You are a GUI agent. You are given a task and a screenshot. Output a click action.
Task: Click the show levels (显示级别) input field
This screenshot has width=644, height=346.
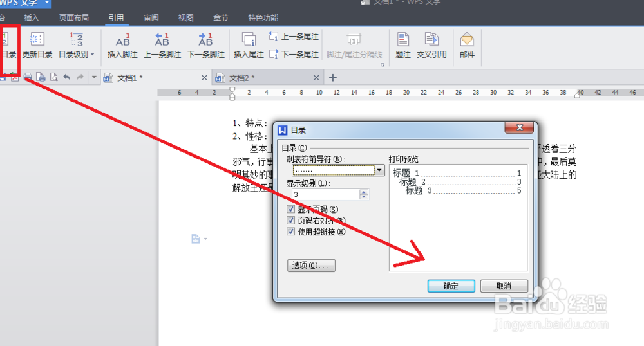(326, 194)
